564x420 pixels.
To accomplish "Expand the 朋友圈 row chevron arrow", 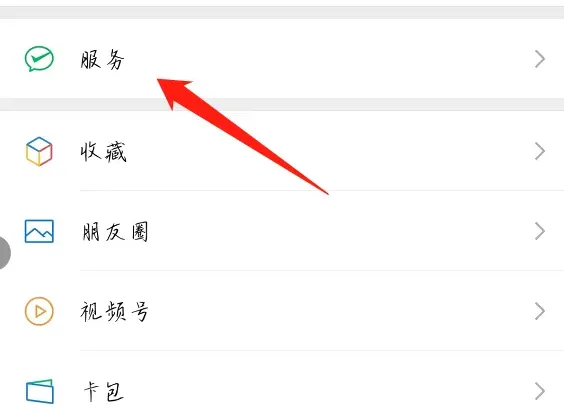I will [x=540, y=231].
